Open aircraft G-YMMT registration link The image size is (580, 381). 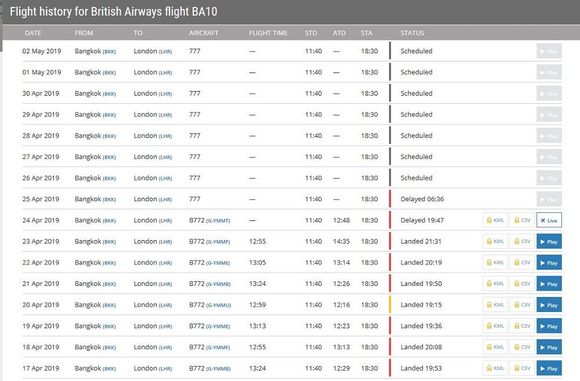[218, 221]
